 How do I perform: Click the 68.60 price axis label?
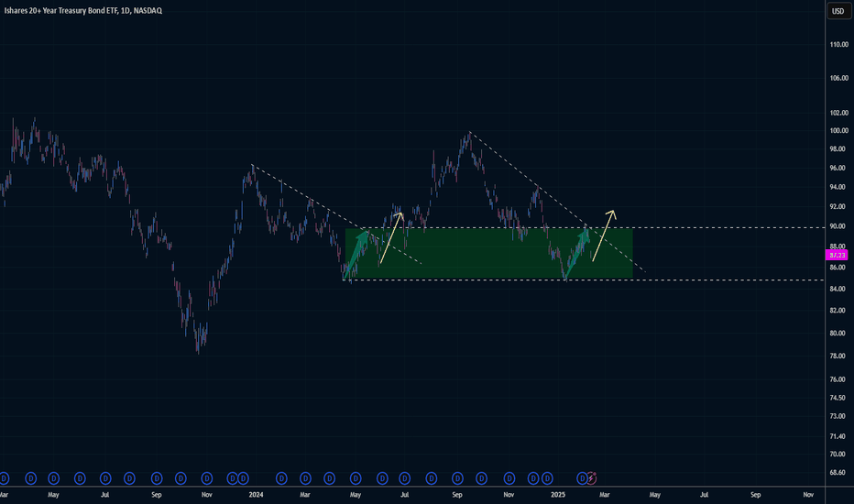(x=838, y=473)
